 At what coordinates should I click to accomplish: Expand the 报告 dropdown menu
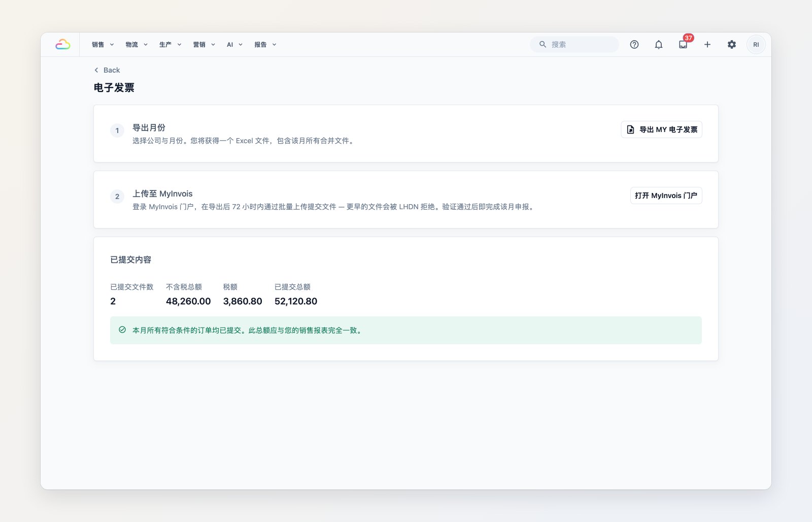pyautogui.click(x=265, y=45)
